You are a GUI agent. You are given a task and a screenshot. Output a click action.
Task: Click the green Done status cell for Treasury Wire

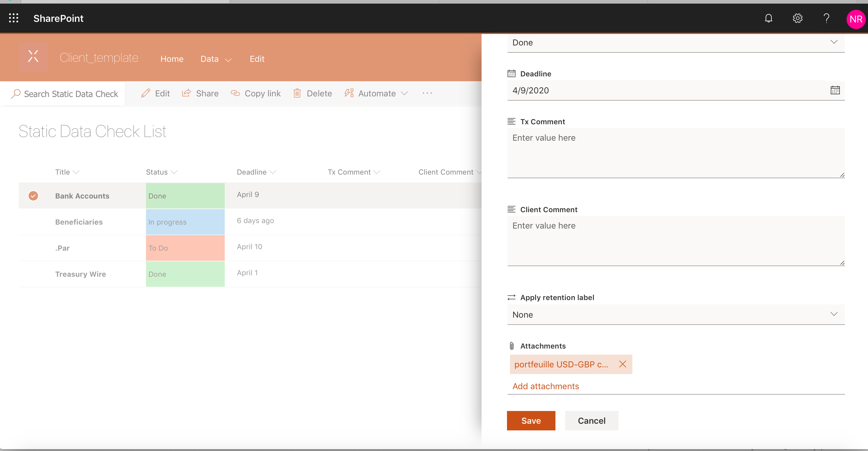pos(185,274)
